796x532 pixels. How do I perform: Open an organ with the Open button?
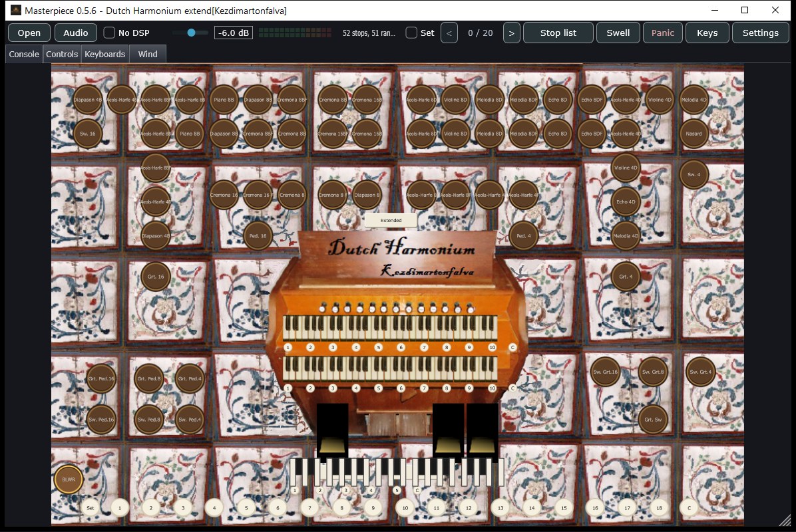(29, 33)
